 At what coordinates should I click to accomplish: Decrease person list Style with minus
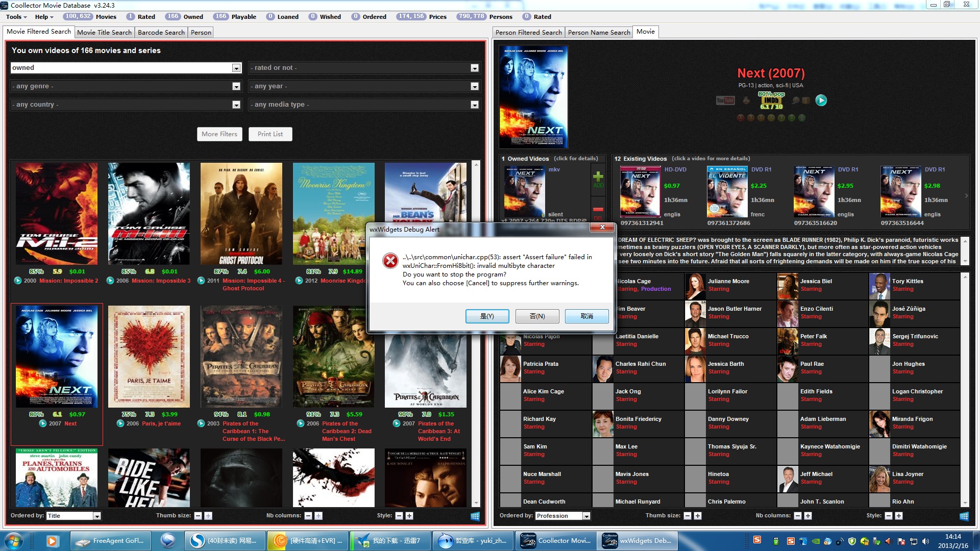(x=889, y=516)
